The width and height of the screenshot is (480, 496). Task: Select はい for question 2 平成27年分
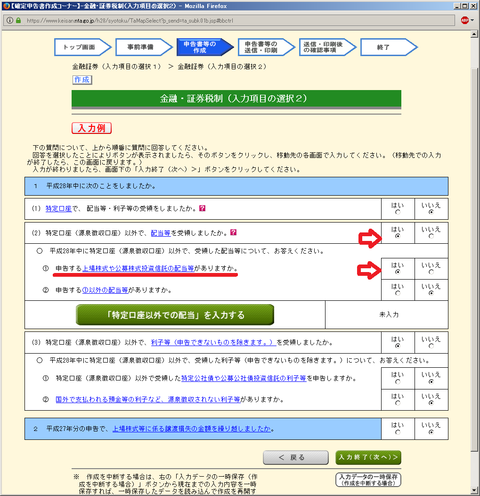(x=397, y=432)
